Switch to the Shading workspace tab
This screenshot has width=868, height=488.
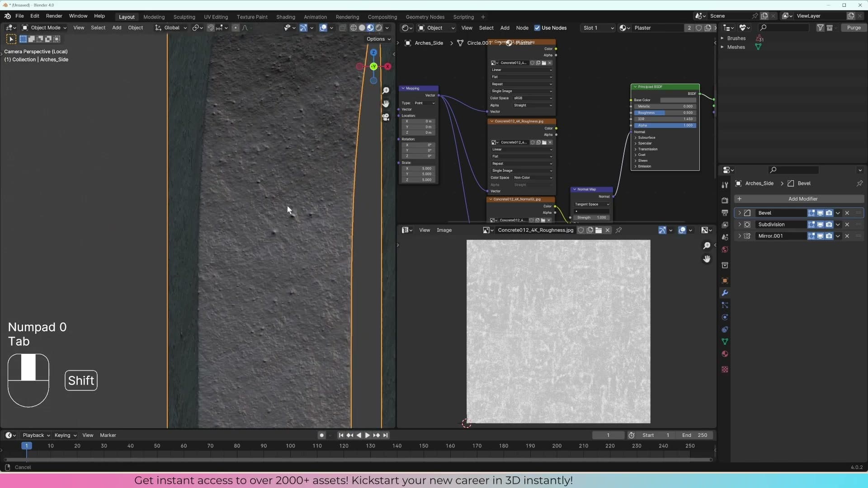click(285, 17)
